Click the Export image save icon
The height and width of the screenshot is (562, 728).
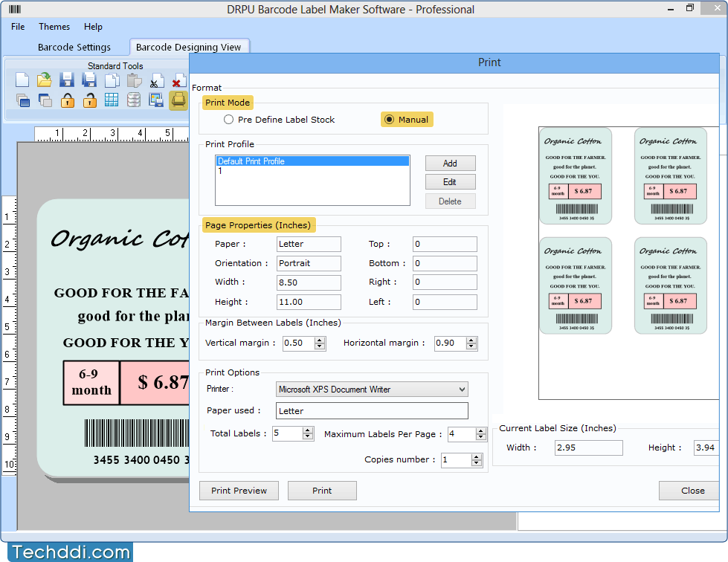[156, 100]
